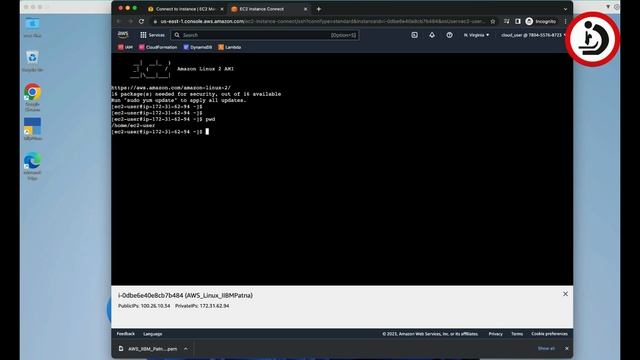
Task: Expand the N. Virginia region dropdown
Action: 476,35
